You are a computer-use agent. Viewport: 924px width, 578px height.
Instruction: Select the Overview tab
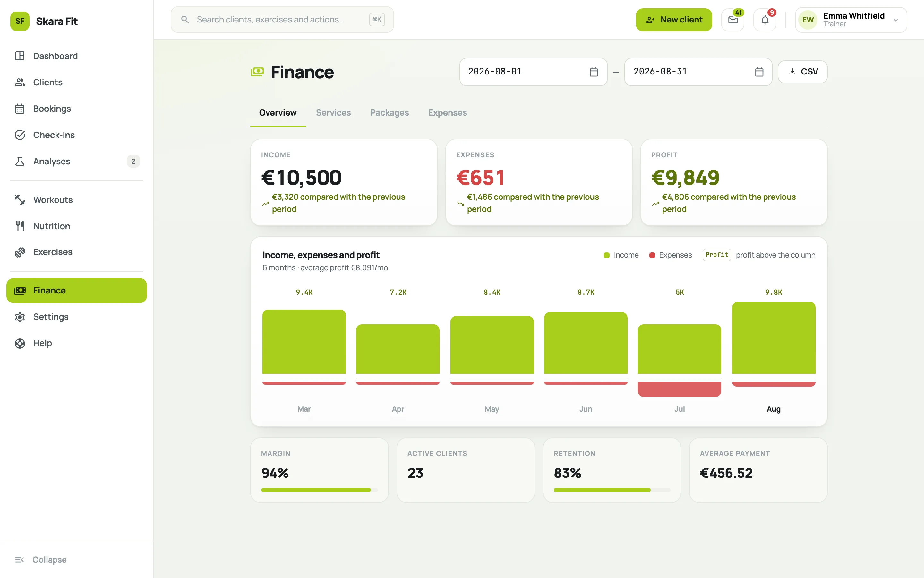click(278, 113)
